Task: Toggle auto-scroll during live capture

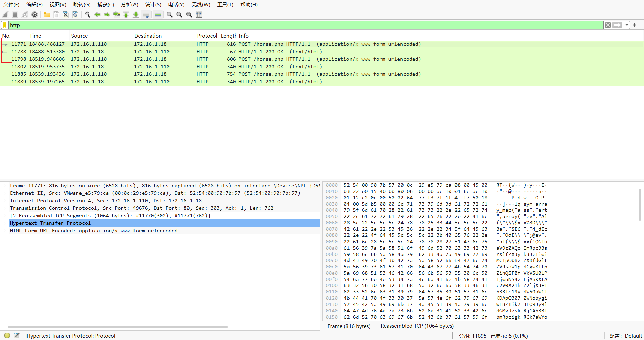Action: (146, 15)
